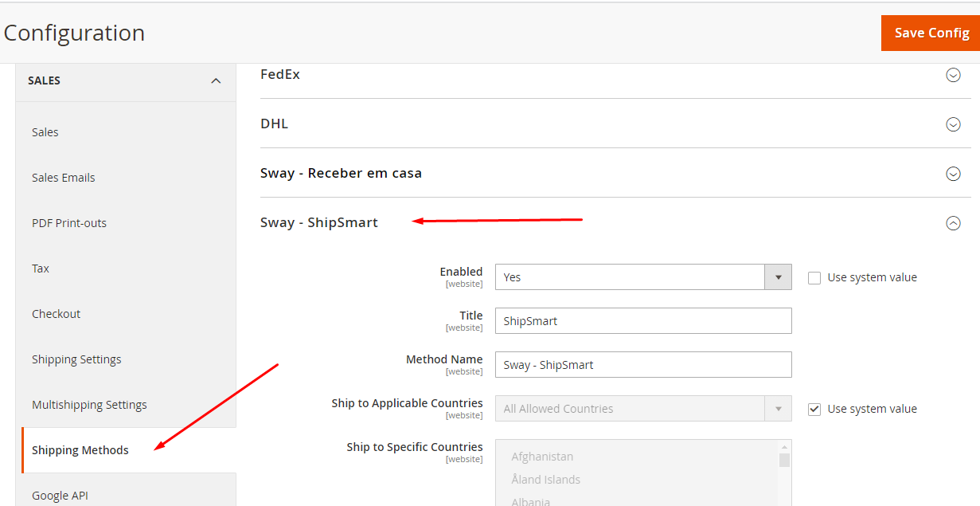Open PDF Print-outs configuration
The height and width of the screenshot is (506, 980).
[69, 223]
